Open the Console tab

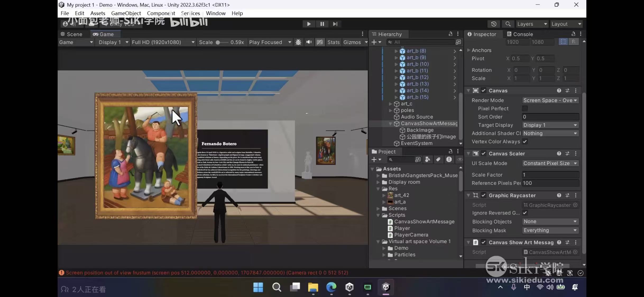[520, 34]
